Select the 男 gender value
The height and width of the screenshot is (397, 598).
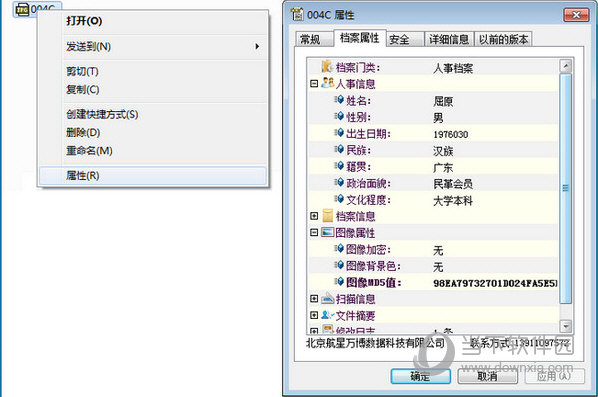point(438,118)
